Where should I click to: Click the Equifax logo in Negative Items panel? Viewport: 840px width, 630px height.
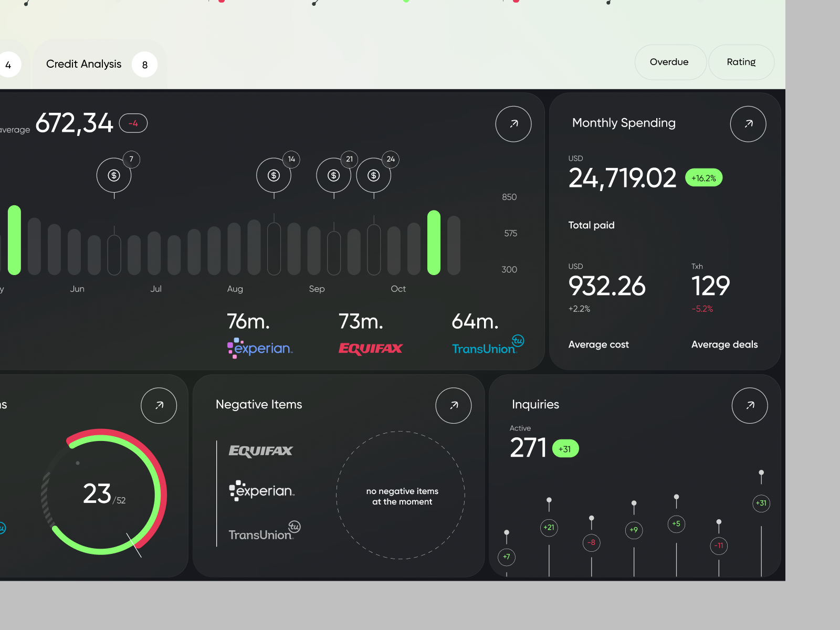tap(259, 450)
